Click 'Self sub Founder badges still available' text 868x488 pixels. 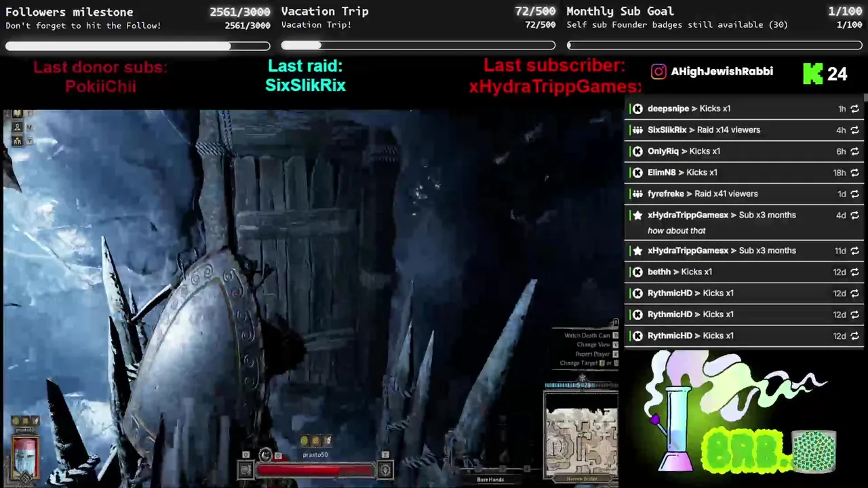[x=677, y=25]
